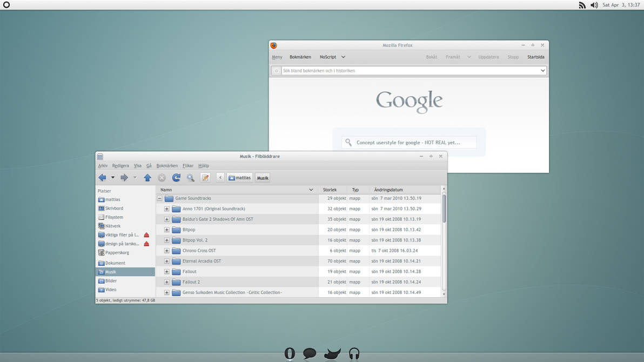The image size is (644, 362).
Task: Open the Filsystem location in the sidebar
Action: pyautogui.click(x=111, y=217)
